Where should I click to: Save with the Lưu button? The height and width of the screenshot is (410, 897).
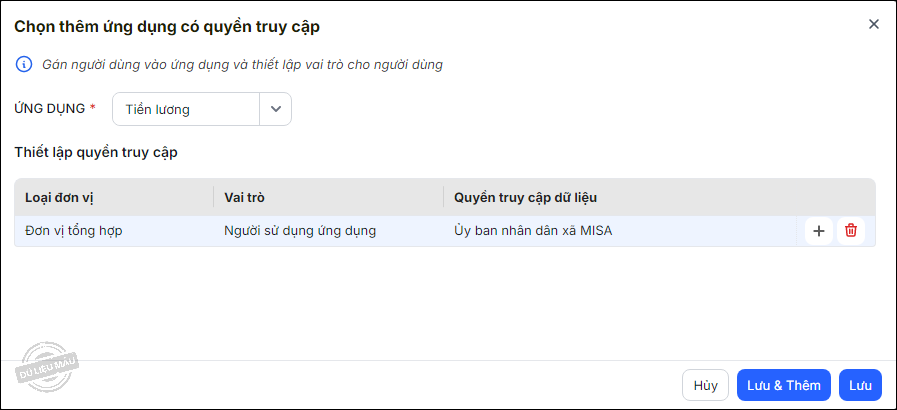pos(860,385)
